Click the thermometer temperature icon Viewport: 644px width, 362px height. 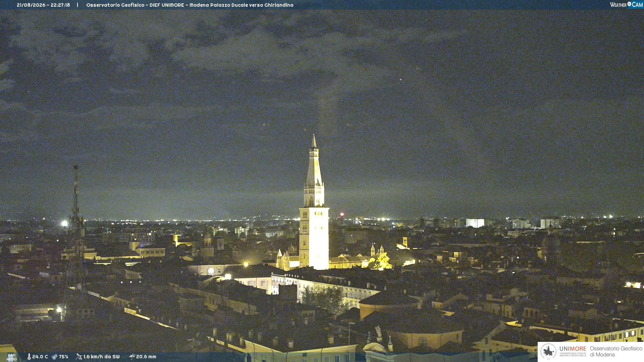pyautogui.click(x=29, y=357)
